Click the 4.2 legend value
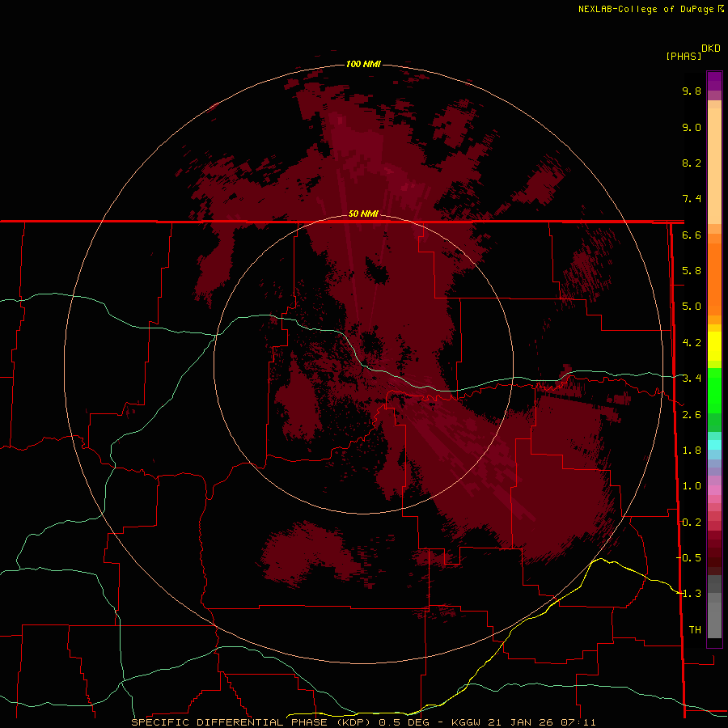Screen dimensions: 728x728 pos(692,343)
